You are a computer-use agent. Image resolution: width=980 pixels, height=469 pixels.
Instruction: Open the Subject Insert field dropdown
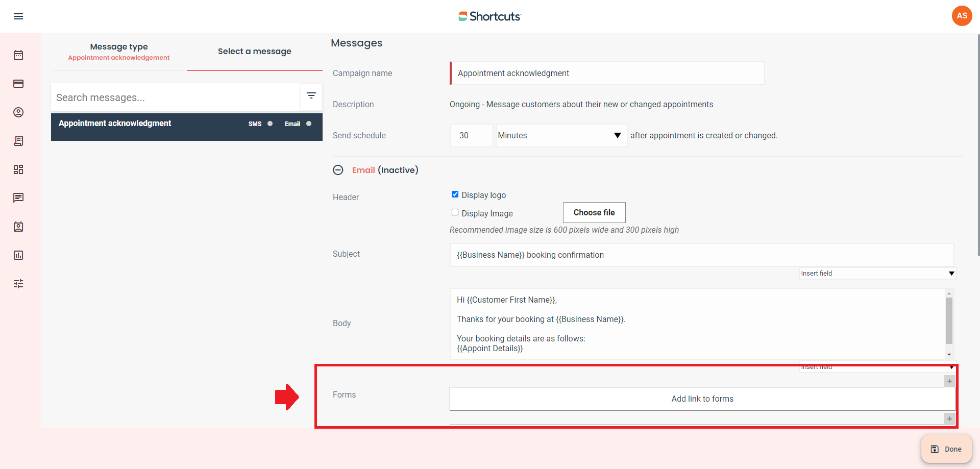(x=877, y=274)
